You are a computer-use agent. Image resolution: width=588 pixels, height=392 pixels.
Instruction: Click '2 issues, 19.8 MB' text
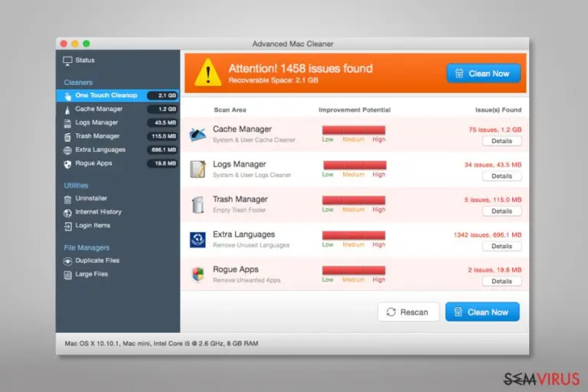(495, 270)
